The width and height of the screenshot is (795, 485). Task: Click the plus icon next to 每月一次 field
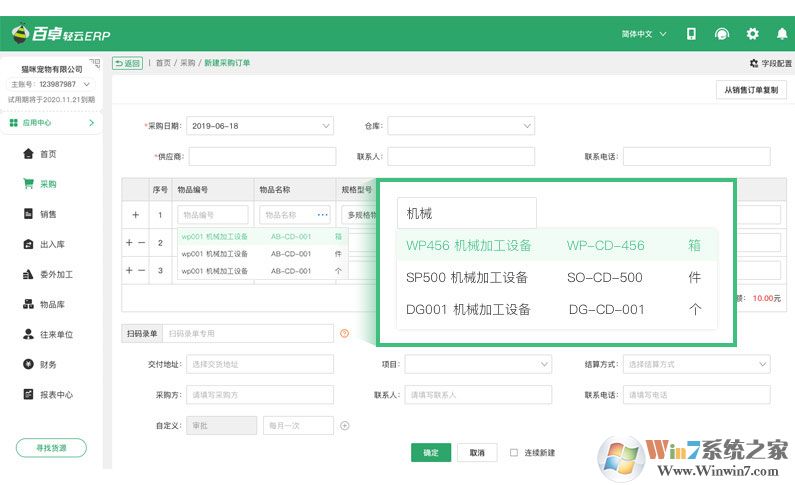pos(345,426)
